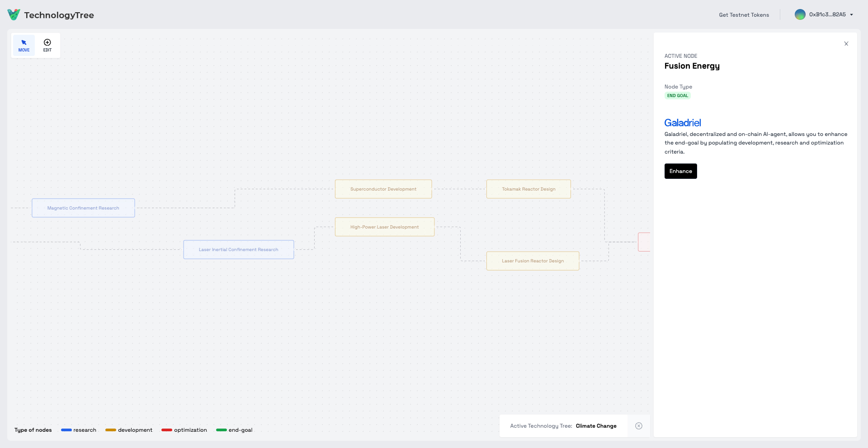Open the TechnologyTree home title
Image resolution: width=868 pixels, height=448 pixels.
pyautogui.click(x=59, y=15)
